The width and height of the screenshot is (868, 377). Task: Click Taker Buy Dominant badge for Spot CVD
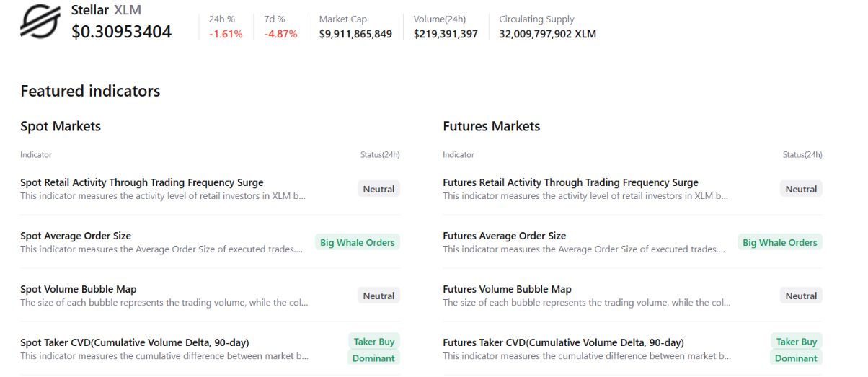(x=373, y=350)
